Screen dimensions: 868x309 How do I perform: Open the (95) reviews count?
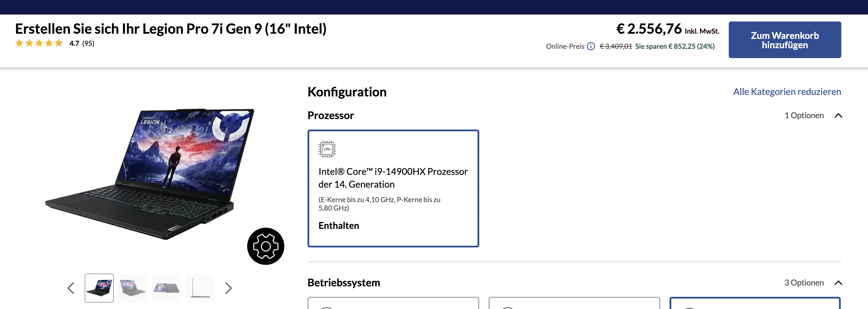coord(88,43)
